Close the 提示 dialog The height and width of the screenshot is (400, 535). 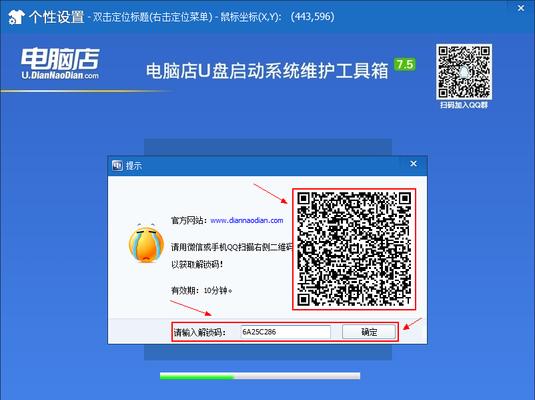point(414,164)
